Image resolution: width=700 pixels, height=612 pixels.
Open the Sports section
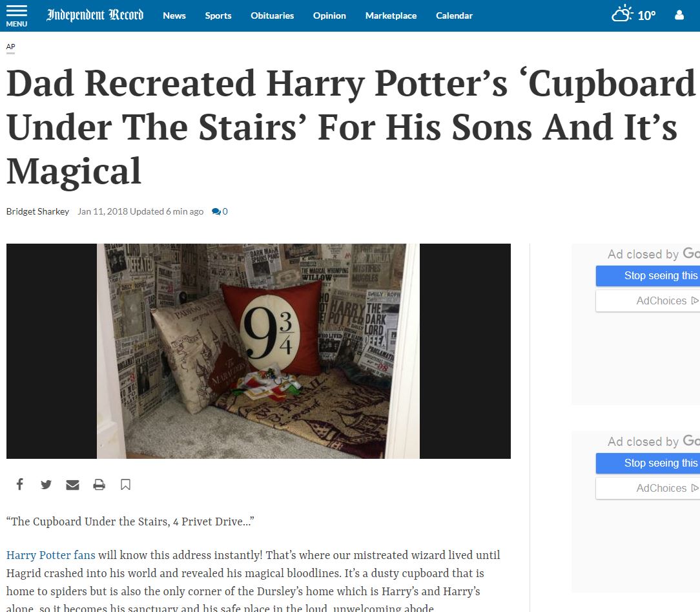[x=218, y=16]
